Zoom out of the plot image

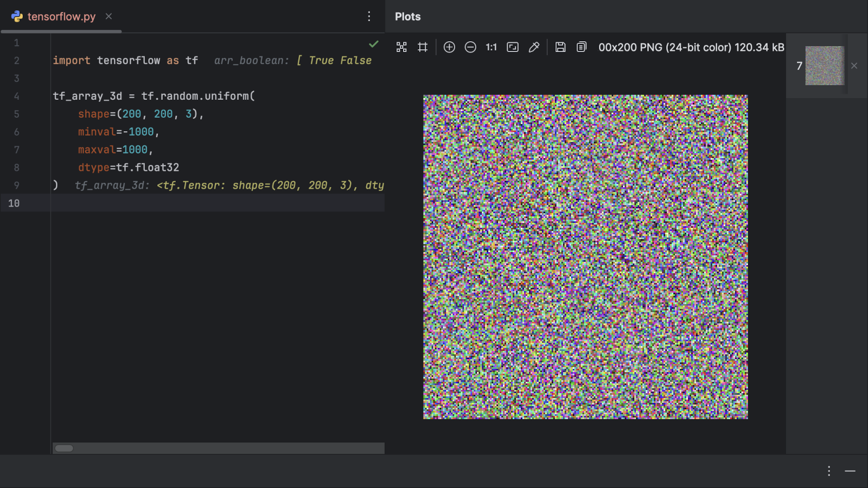(x=470, y=47)
